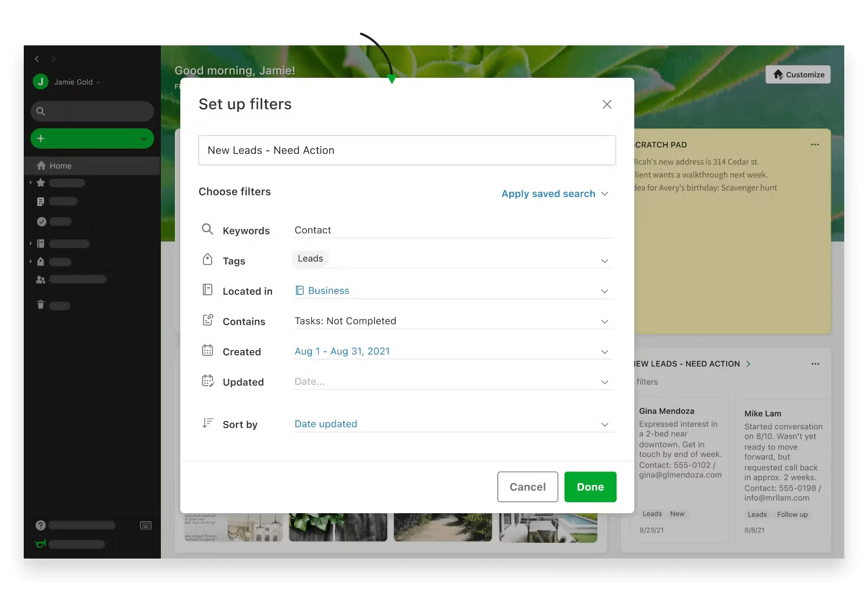The height and width of the screenshot is (605, 868).
Task: Open the Scratch Pad options menu
Action: [x=815, y=144]
